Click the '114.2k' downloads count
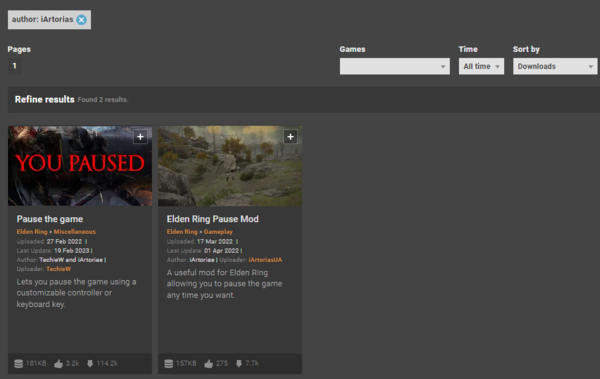The height and width of the screenshot is (379, 600). (x=107, y=363)
